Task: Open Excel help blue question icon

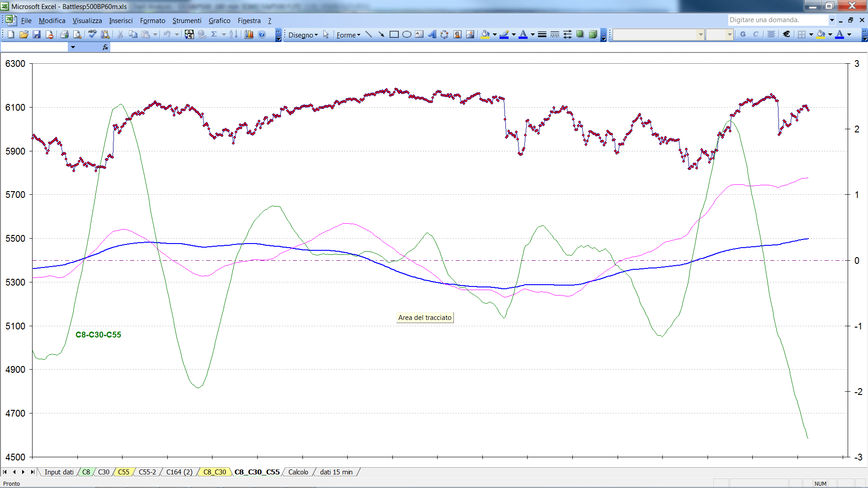Action: (x=262, y=34)
